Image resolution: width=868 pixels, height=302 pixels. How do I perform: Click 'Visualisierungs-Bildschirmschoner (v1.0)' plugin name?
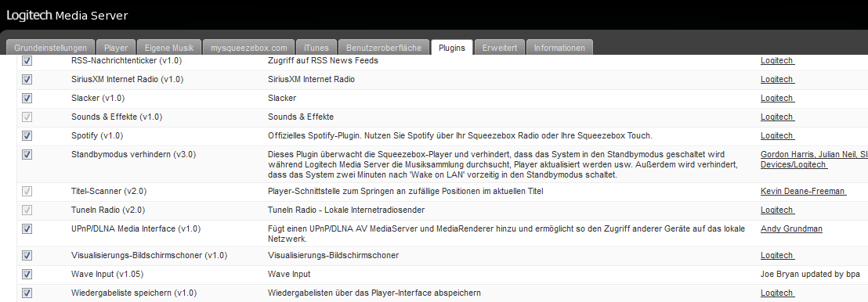point(150,255)
